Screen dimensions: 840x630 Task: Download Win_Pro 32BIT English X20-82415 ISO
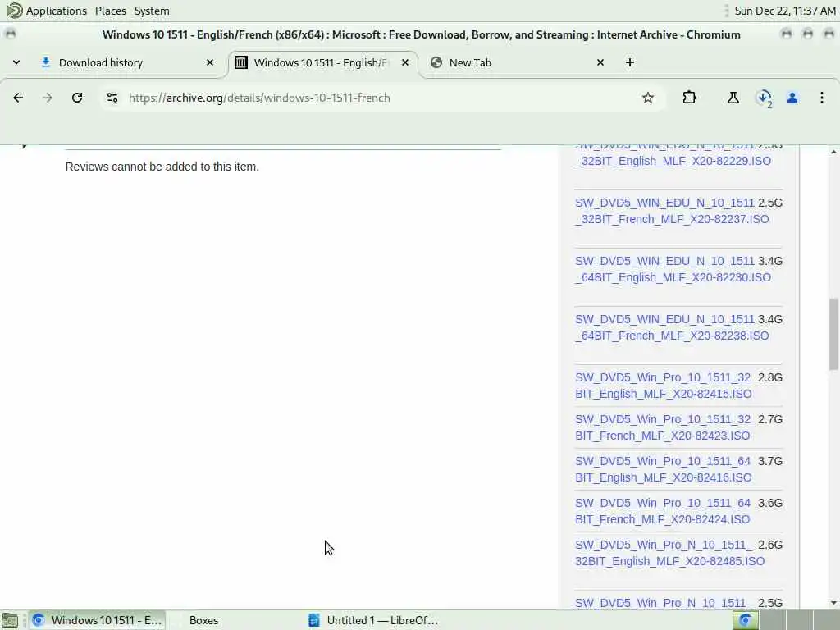pyautogui.click(x=663, y=386)
